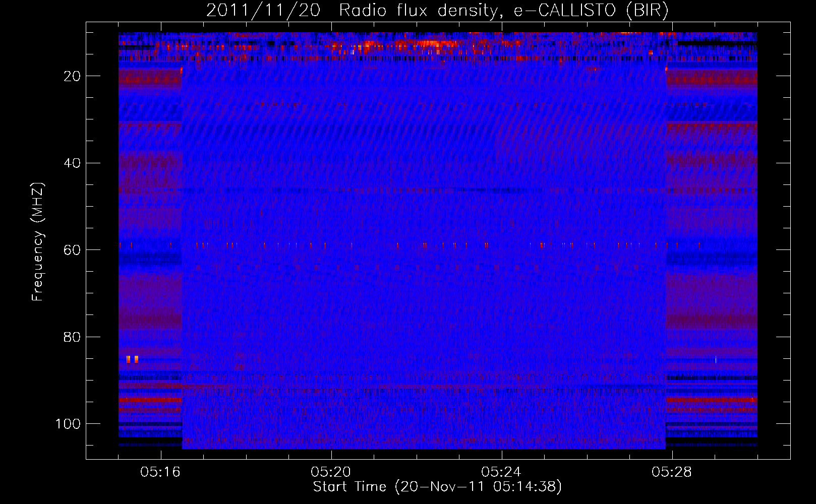
Task: Click the 80 frequency tick label
Action: coord(73,337)
